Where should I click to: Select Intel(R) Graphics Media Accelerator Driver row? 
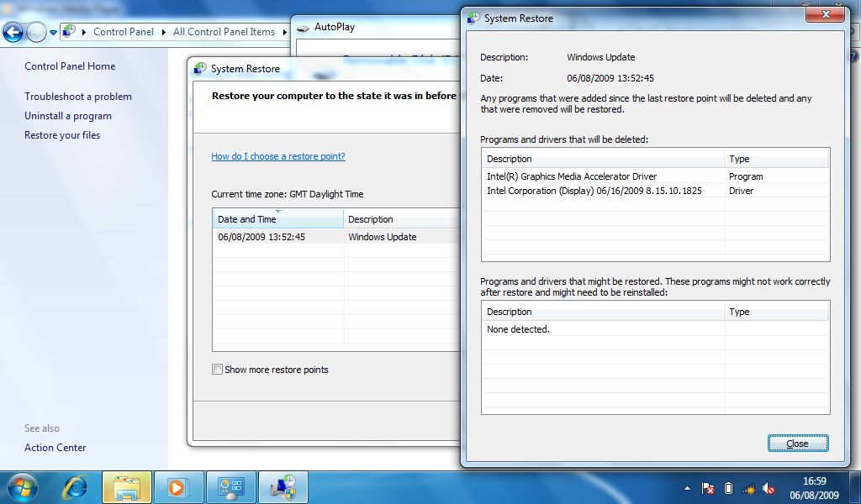point(655,176)
